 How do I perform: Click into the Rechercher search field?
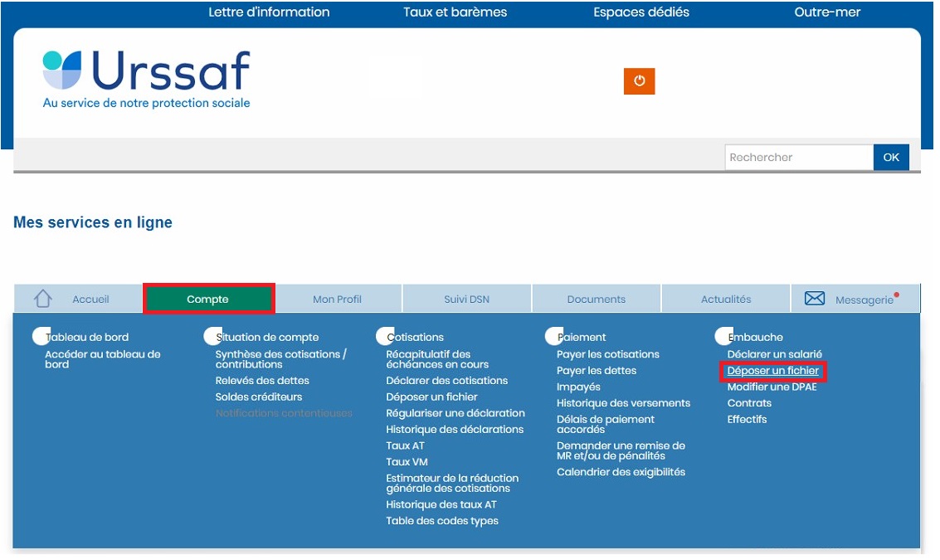pyautogui.click(x=798, y=158)
